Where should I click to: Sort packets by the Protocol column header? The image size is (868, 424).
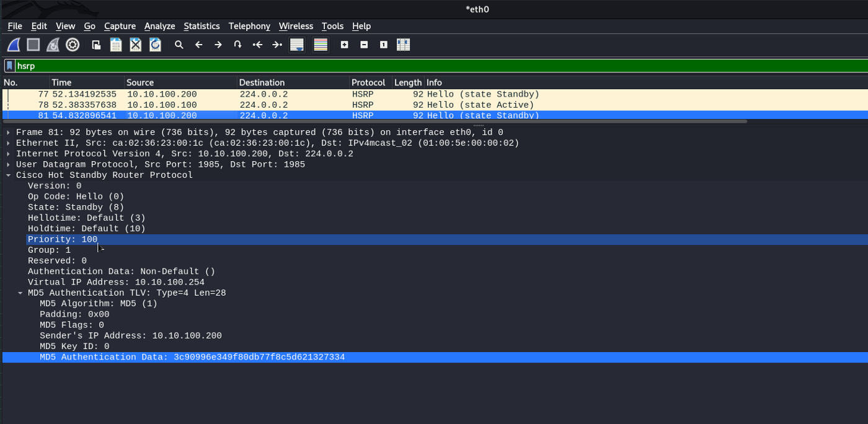(368, 82)
